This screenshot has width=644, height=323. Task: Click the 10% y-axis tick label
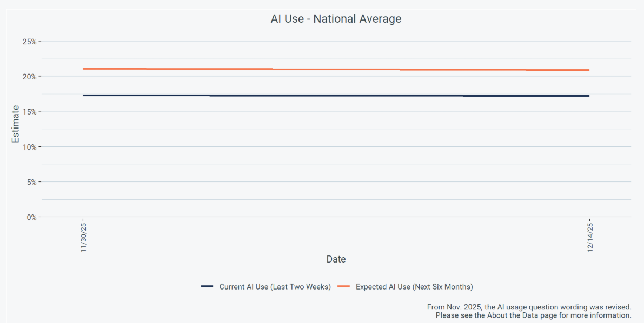point(29,147)
